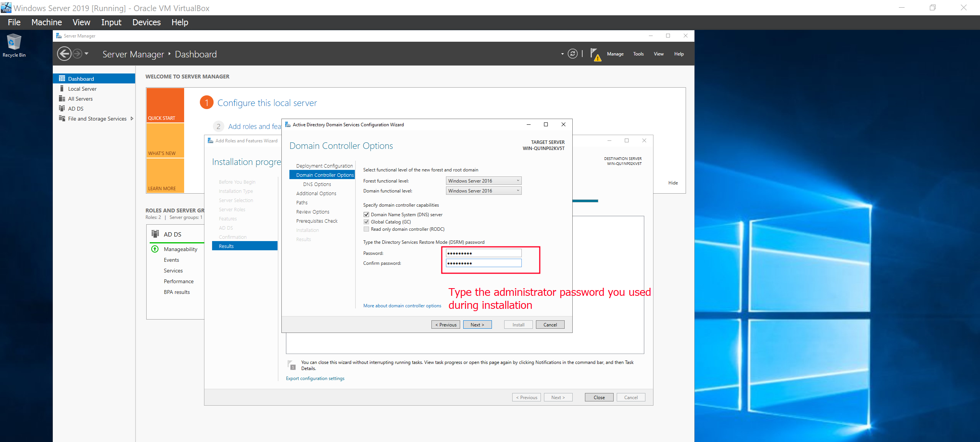Click the Server Manager forward arrow
This screenshot has width=980, height=442.
(77, 54)
